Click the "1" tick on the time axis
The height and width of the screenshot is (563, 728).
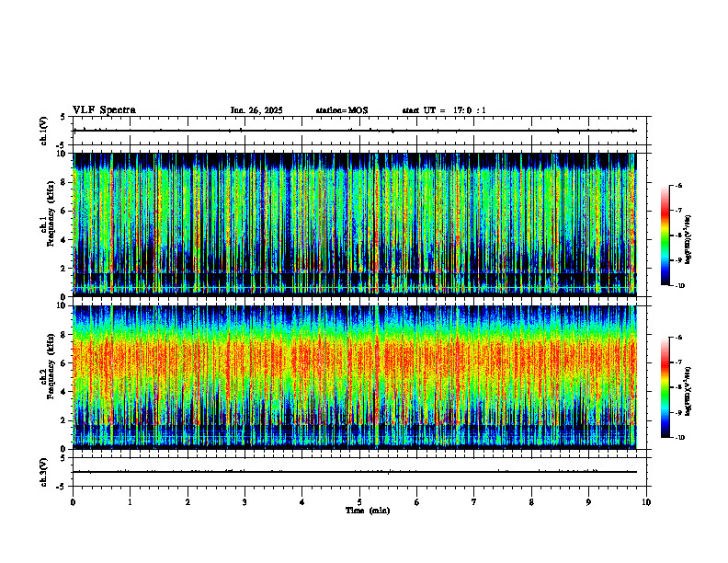pos(130,502)
